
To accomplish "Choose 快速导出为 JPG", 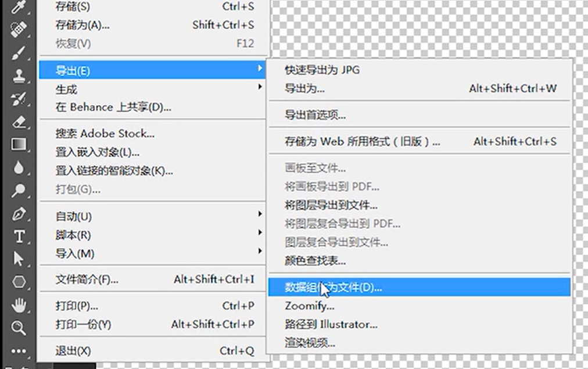I will click(420, 70).
